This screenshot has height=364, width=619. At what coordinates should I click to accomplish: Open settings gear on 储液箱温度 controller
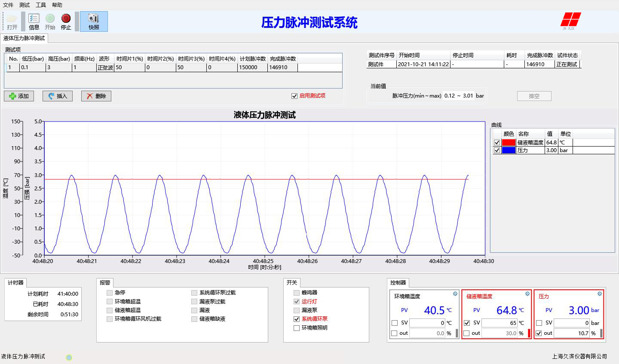pos(527,294)
